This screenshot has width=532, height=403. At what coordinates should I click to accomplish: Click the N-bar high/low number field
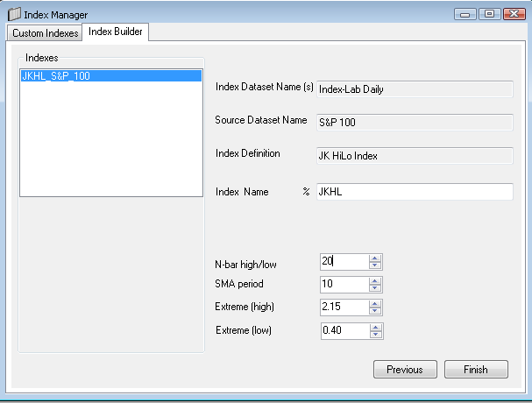tap(344, 261)
